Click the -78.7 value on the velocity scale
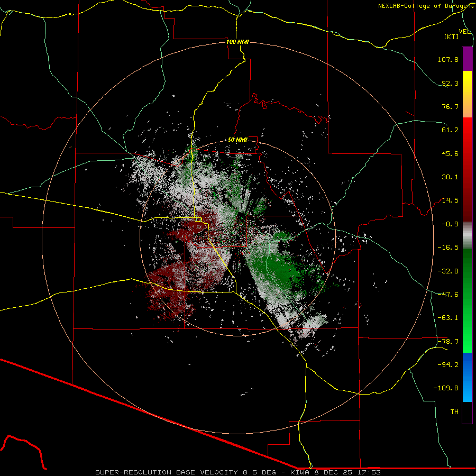The width and height of the screenshot is (476, 476). coord(448,342)
